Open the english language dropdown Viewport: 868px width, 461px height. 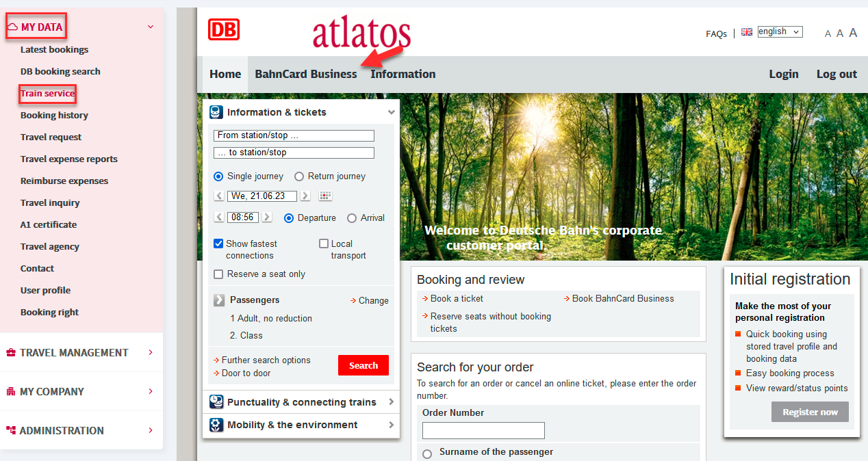click(x=780, y=31)
